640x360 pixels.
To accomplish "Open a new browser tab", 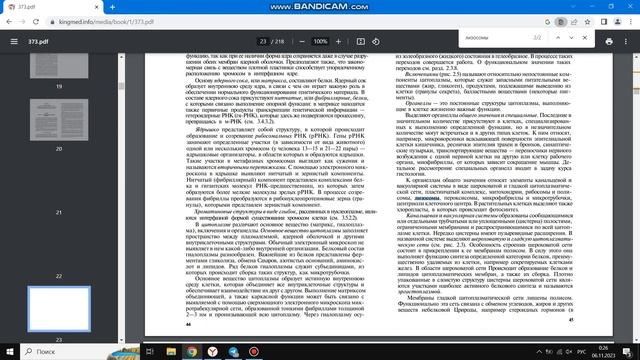I will tap(112, 7).
